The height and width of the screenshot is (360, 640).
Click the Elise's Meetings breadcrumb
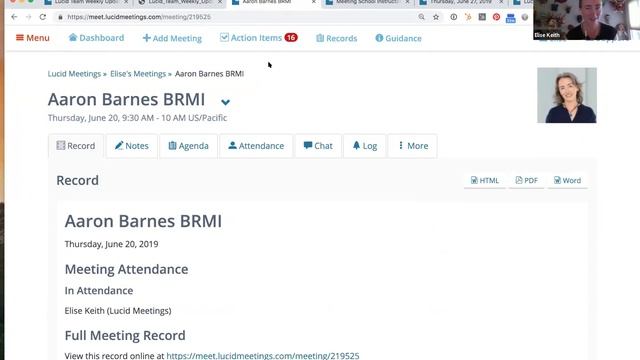coord(138,74)
